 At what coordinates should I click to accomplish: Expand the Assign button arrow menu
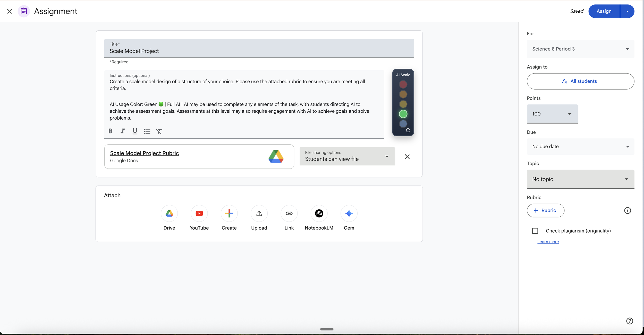627,11
